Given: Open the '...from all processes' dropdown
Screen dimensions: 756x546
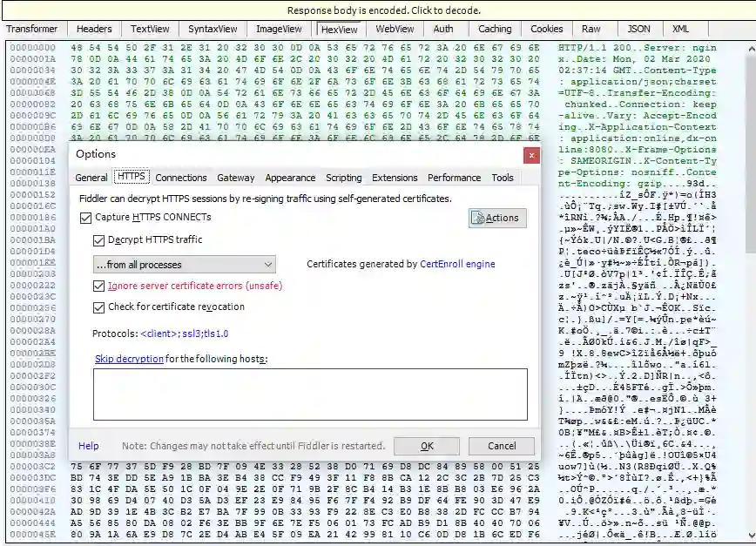Looking at the screenshot, I should [x=184, y=264].
